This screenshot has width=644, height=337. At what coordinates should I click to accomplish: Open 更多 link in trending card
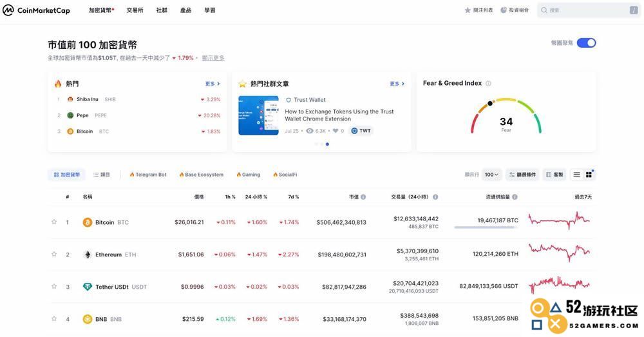213,84
